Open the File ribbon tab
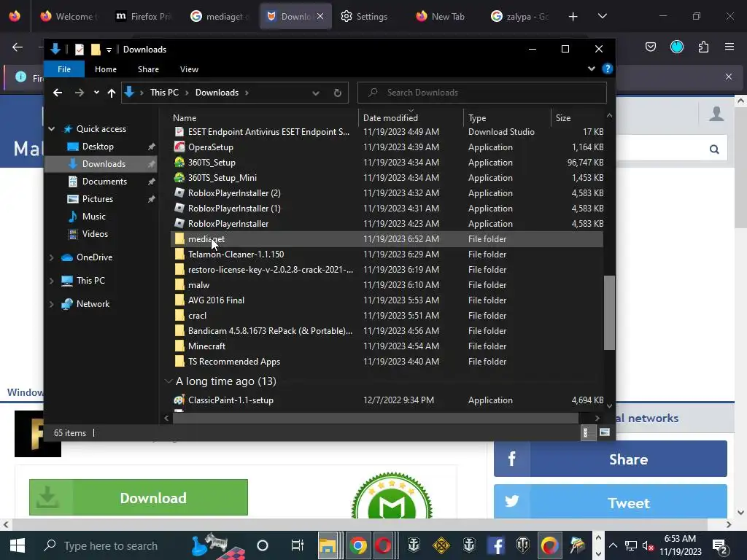Screen dimensions: 747x560 click(x=64, y=69)
